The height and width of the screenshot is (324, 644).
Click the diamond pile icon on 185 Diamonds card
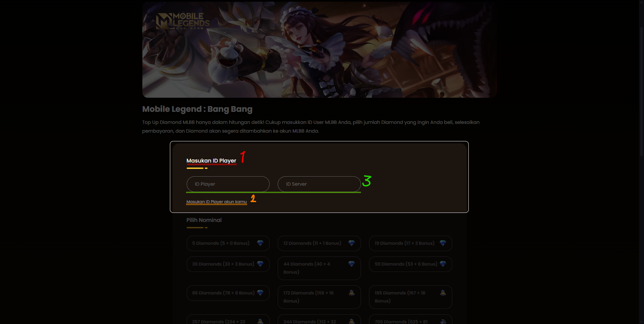pyautogui.click(x=443, y=293)
